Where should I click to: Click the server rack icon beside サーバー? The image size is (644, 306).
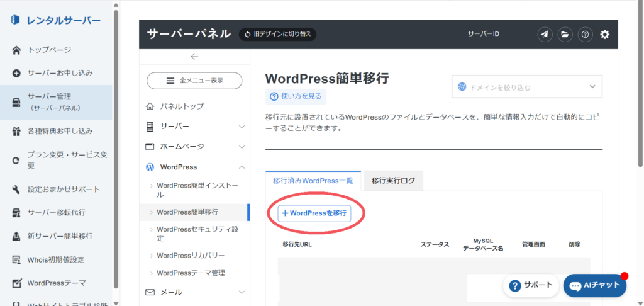point(150,127)
